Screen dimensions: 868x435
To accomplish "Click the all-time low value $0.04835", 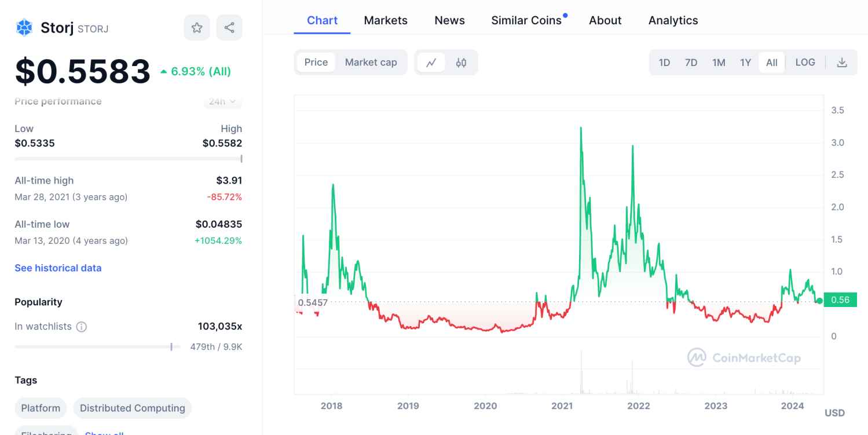I will coord(219,224).
